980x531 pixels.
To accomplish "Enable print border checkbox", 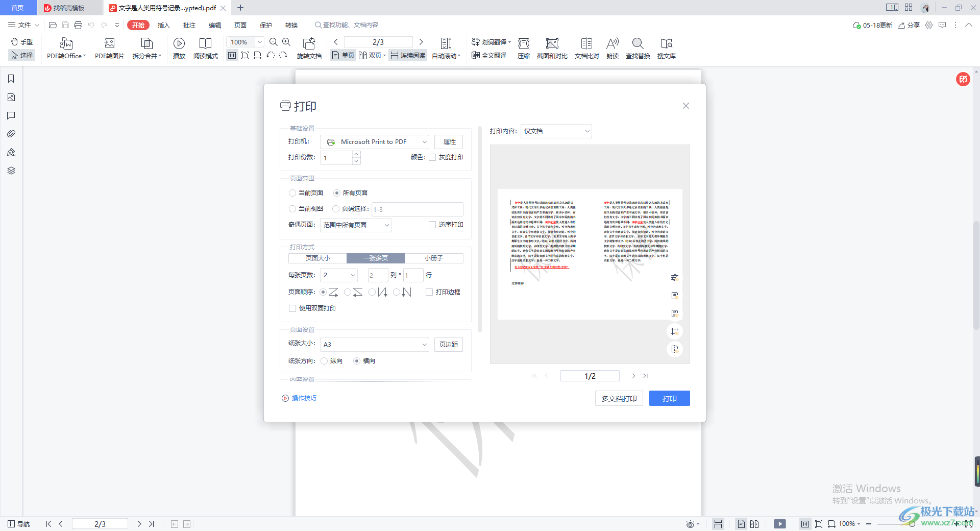I will 429,292.
